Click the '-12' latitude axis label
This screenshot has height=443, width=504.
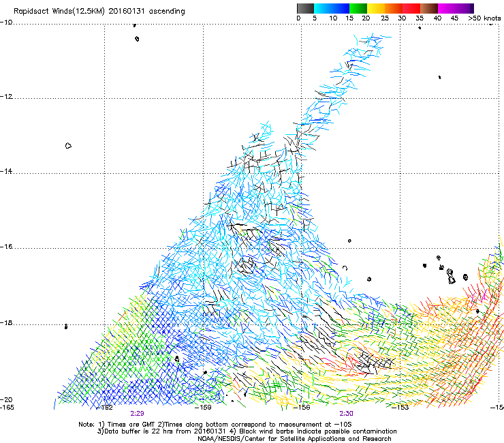pos(6,97)
